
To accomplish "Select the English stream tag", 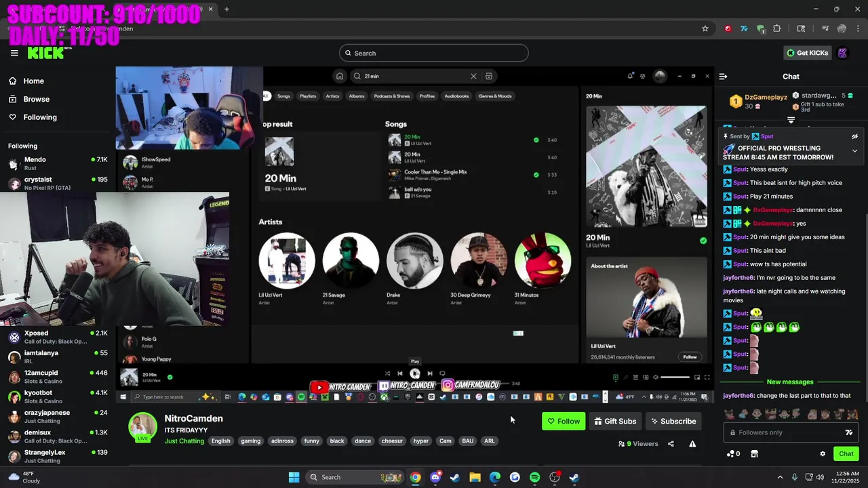I will click(221, 441).
